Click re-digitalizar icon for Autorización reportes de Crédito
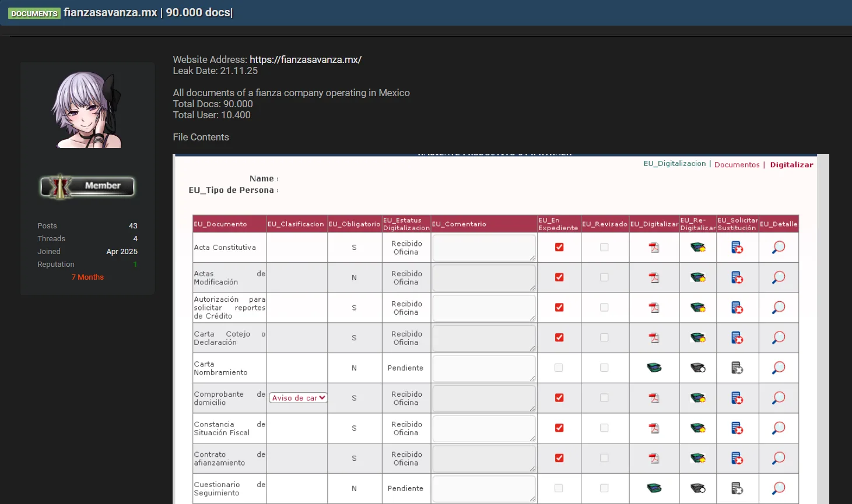852x504 pixels. tap(697, 308)
